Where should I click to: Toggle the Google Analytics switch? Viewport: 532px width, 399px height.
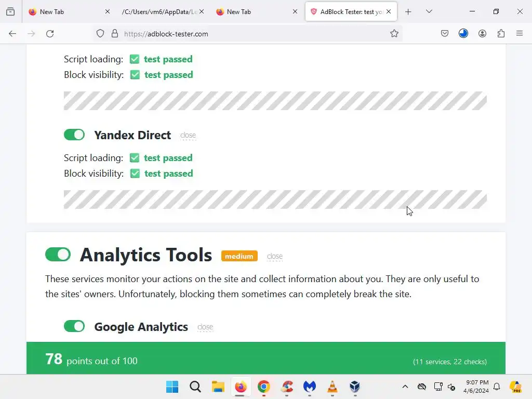(74, 326)
